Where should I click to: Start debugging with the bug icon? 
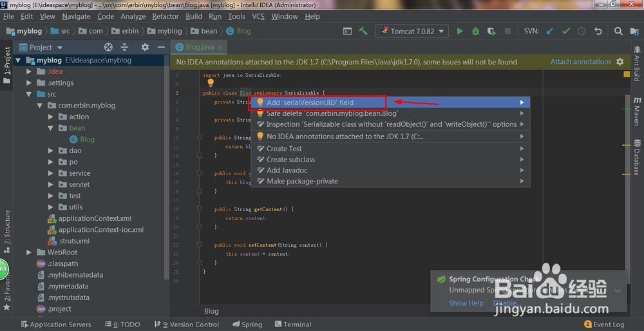click(476, 31)
